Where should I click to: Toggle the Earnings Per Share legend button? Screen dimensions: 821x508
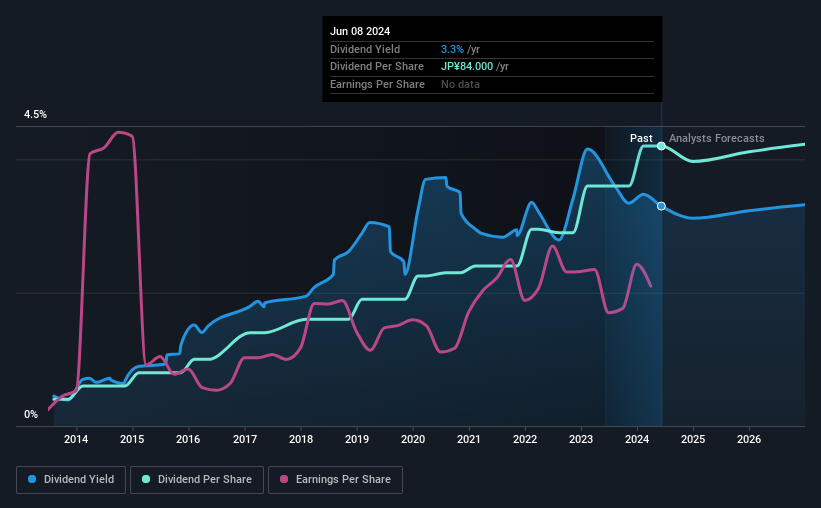(x=336, y=480)
